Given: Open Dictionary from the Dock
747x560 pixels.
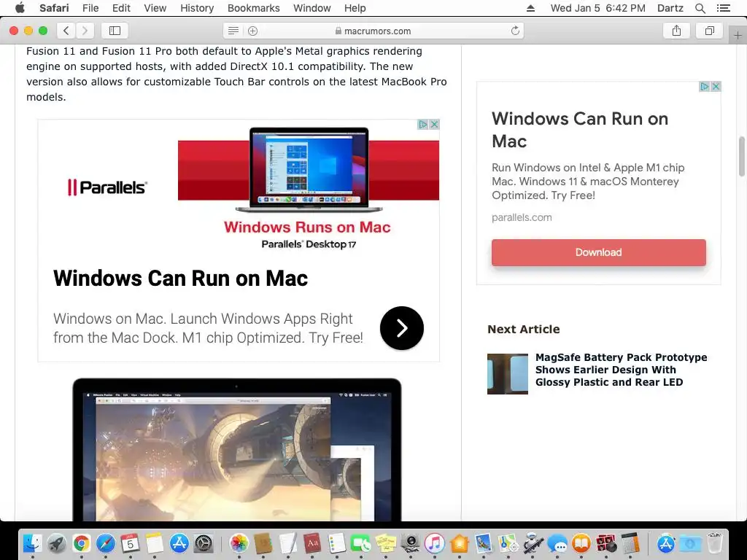Looking at the screenshot, I should pos(312,543).
